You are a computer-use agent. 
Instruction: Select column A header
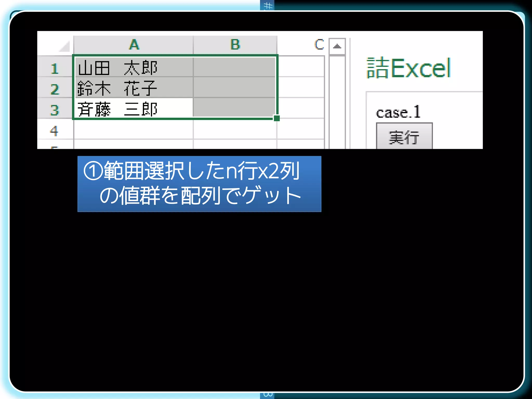click(x=134, y=45)
